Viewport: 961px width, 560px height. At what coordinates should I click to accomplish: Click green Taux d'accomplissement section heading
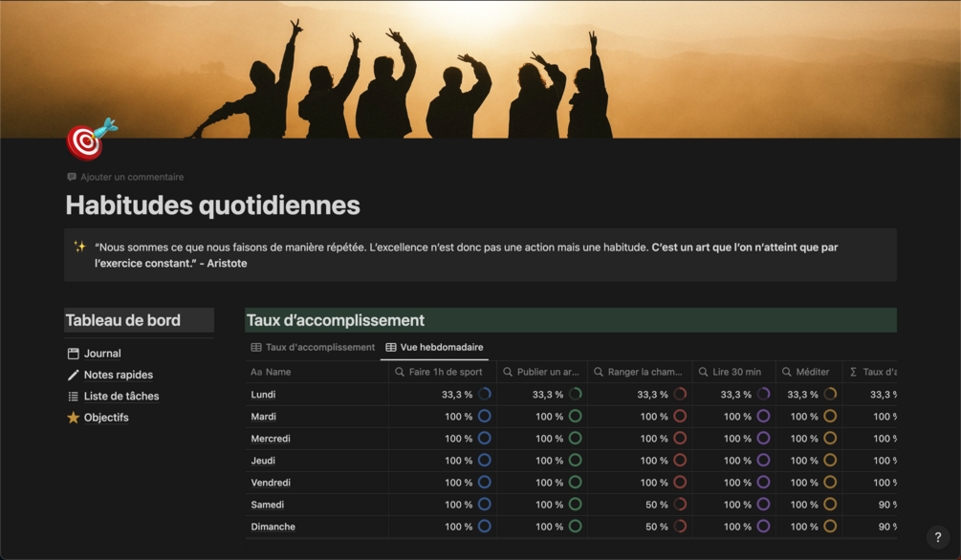(336, 320)
